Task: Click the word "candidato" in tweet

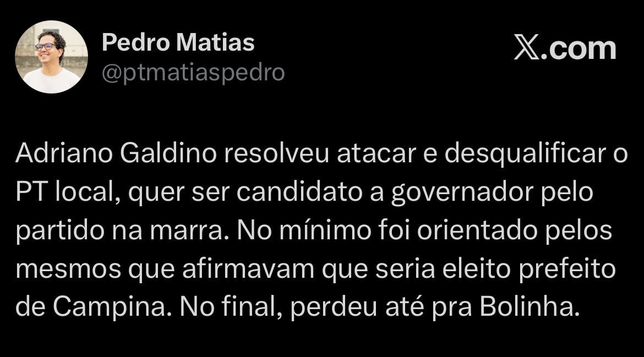Action: 299,192
